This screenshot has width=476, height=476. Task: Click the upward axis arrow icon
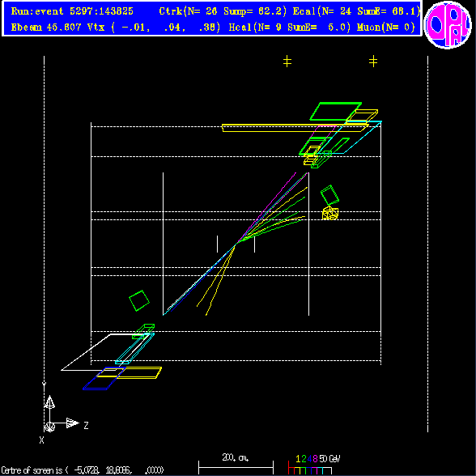(x=50, y=402)
